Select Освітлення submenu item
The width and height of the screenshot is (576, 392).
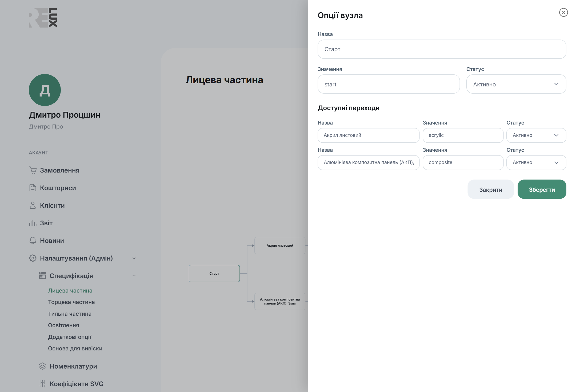63,325
